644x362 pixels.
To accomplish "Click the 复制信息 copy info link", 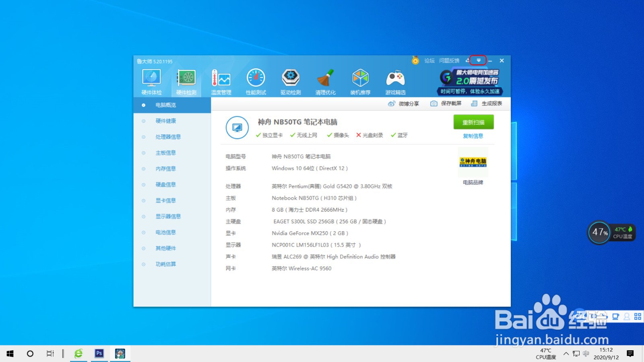I will coord(473,136).
